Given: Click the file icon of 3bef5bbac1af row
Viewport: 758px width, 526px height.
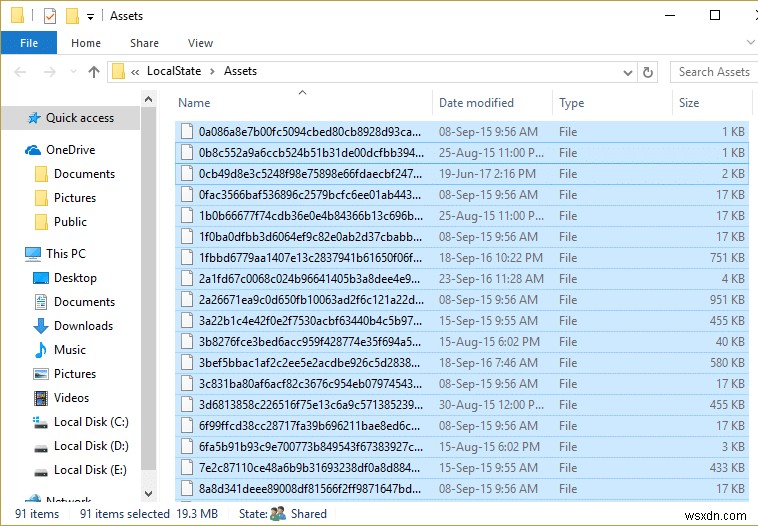Looking at the screenshot, I should coord(187,363).
